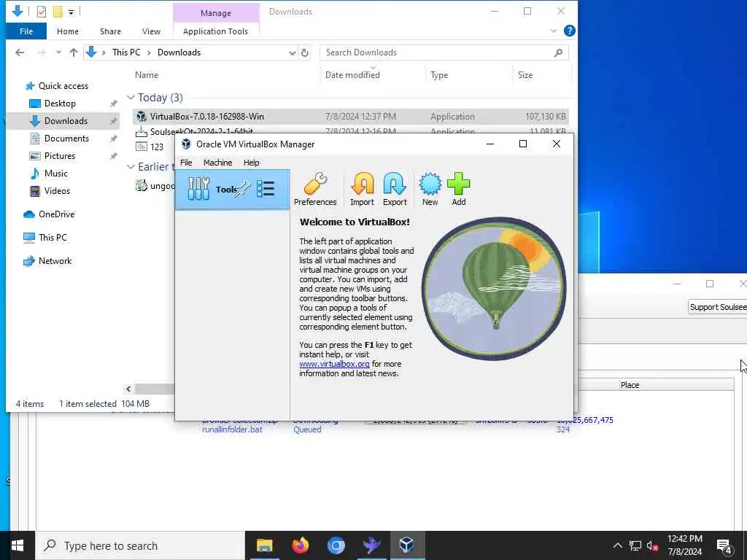Show hidden system tray icons
Image resolution: width=747 pixels, height=560 pixels.
[617, 545]
